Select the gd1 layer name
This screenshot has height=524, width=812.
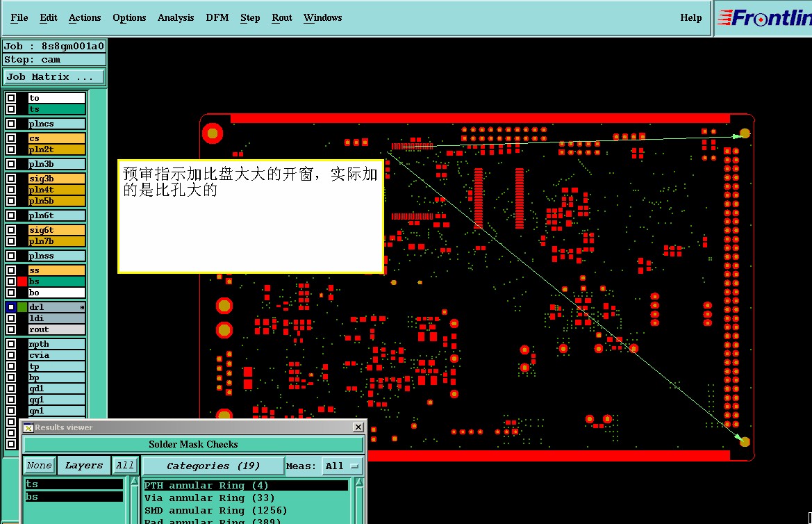[x=56, y=388]
